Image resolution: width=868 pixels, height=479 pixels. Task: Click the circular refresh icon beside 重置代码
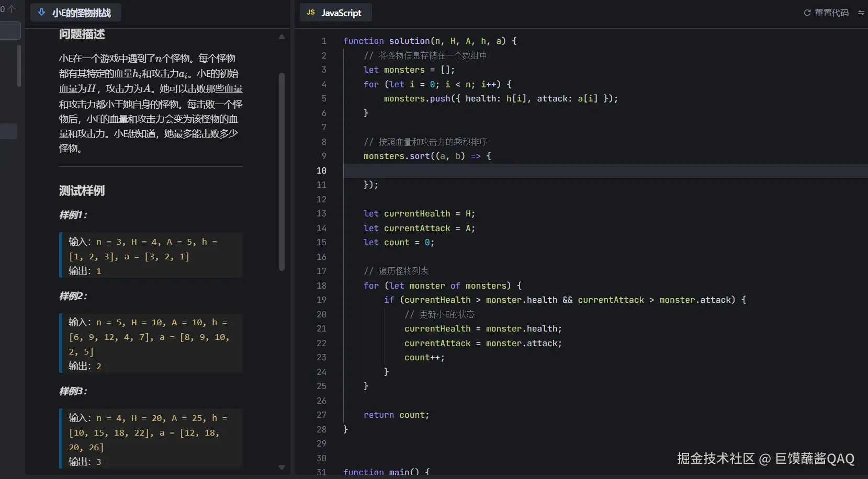(807, 13)
